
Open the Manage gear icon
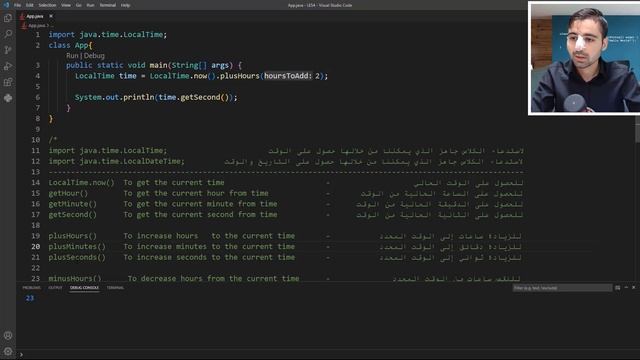pyautogui.click(x=8, y=351)
